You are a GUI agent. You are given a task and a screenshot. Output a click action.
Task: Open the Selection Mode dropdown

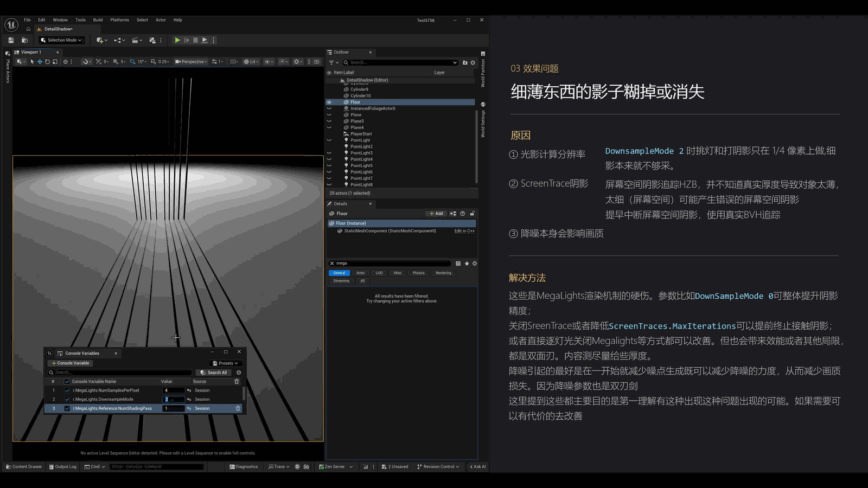point(61,40)
